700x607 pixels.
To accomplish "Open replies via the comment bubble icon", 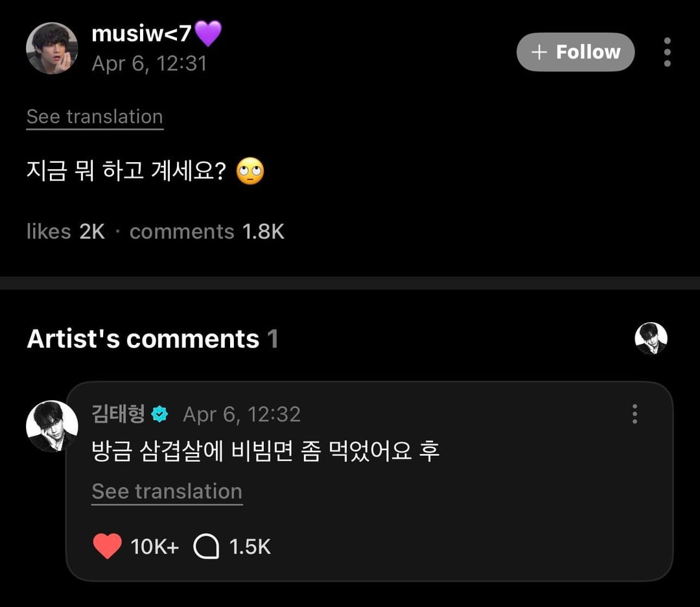I will (206, 547).
